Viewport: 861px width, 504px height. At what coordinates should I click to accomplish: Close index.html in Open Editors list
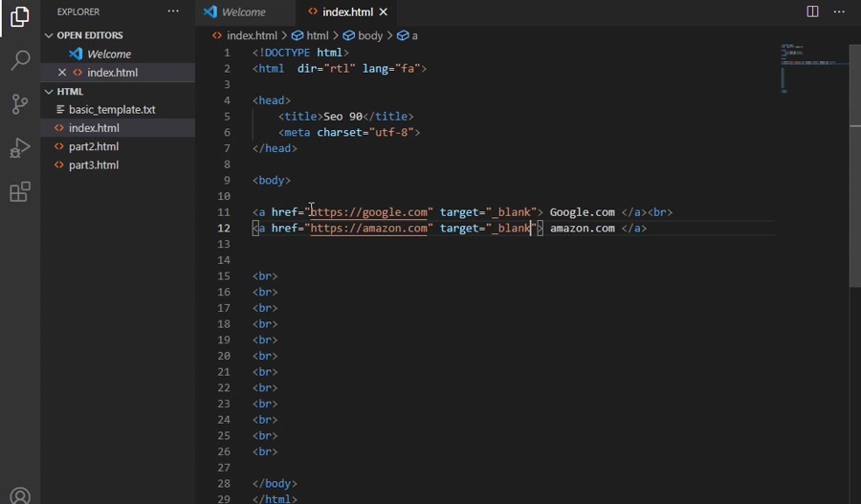(x=62, y=73)
